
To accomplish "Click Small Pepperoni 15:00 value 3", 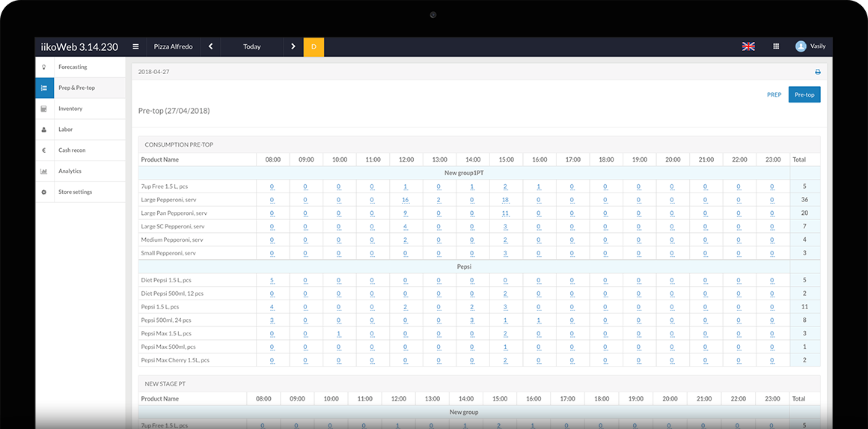I will (505, 254).
